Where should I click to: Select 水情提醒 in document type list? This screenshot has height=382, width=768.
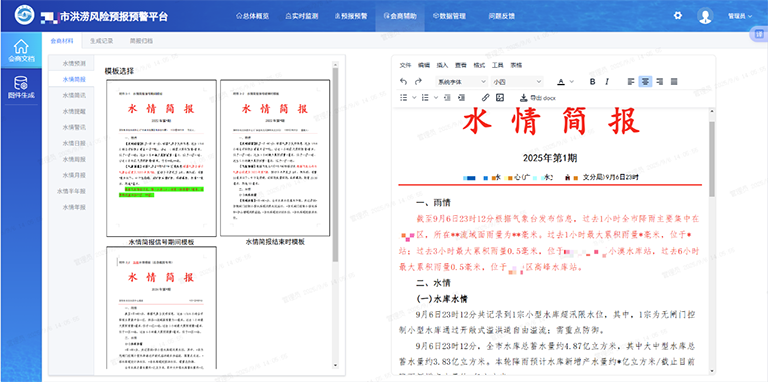tap(74, 111)
